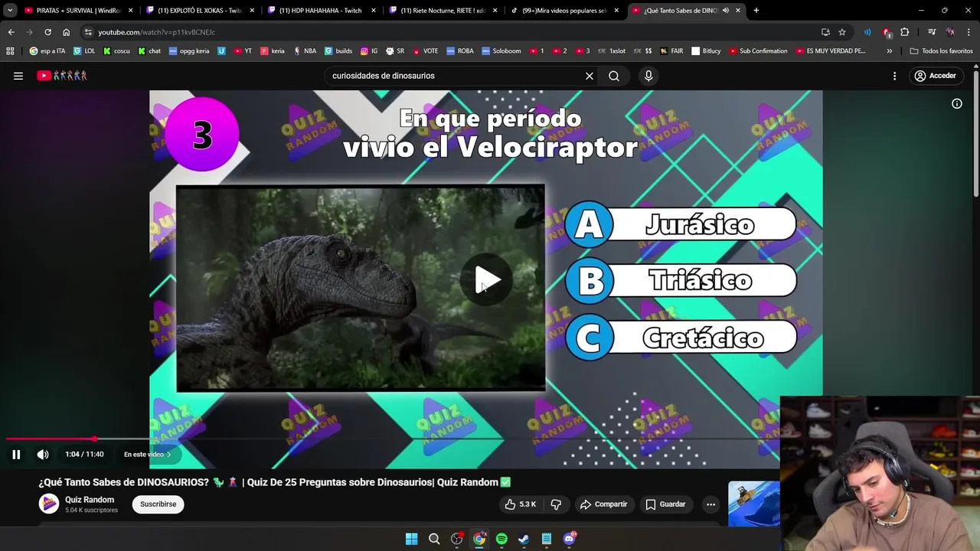Open browser home page icon

click(66, 32)
